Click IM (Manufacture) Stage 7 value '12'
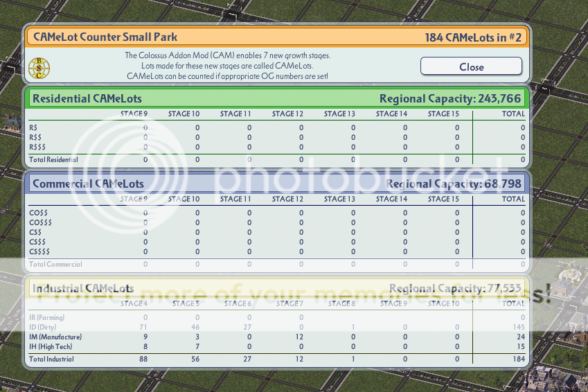This screenshot has height=392, width=588. click(299, 337)
